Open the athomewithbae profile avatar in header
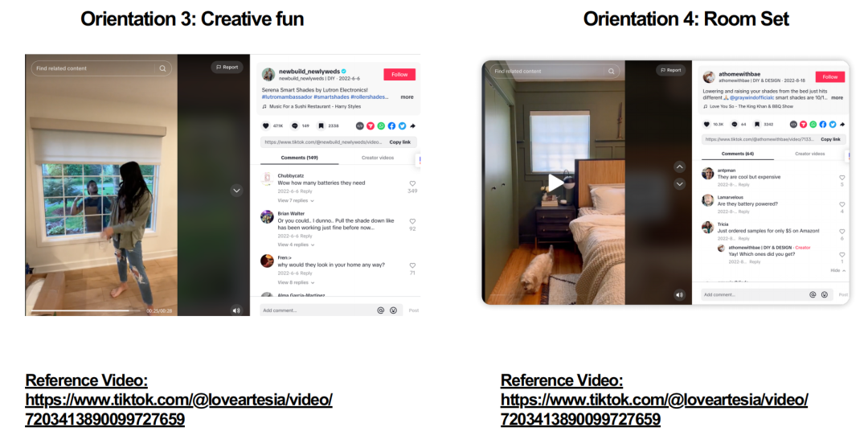Viewport: 868px width, 448px height. click(709, 77)
